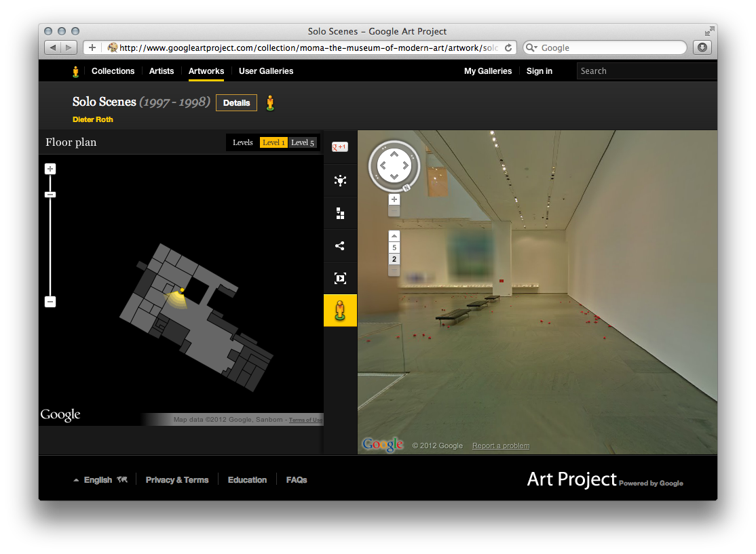The width and height of the screenshot is (756, 554).
Task: Switch to the Artworks tab
Action: click(206, 71)
